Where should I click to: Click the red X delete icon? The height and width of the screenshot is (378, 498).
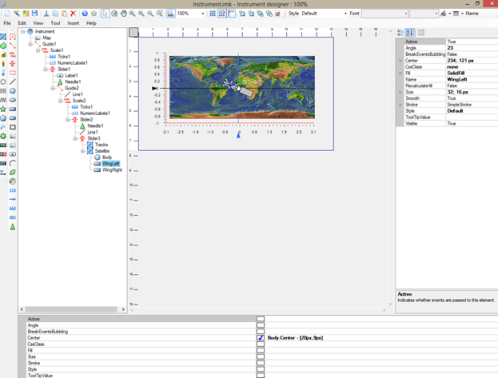tap(73, 13)
